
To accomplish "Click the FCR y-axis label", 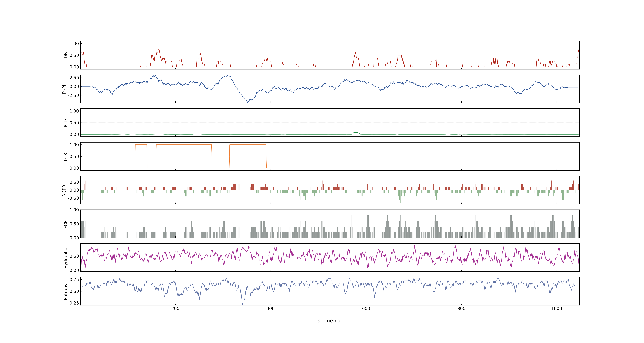I will [66, 224].
